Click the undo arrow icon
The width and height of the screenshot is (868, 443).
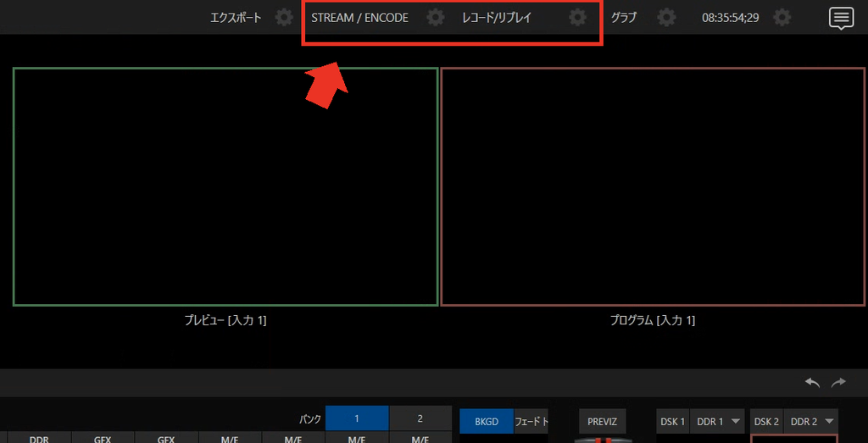(812, 382)
